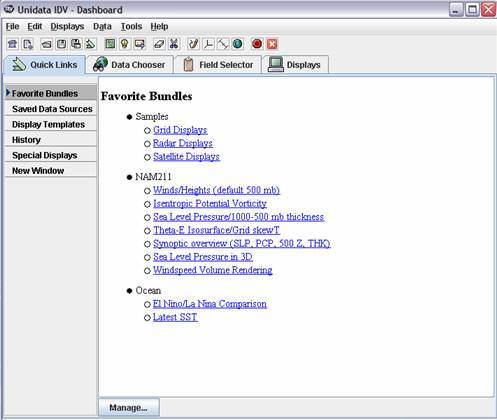The height and width of the screenshot is (420, 497).
Task: Click the green map display toolbar icon
Action: tap(110, 44)
